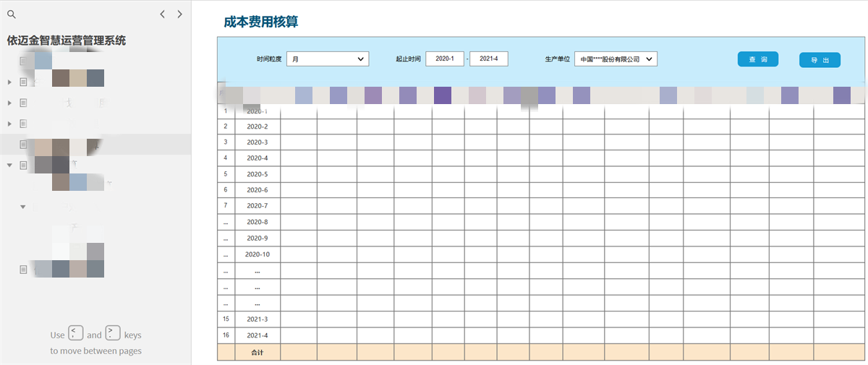Collapse the top-level expanded sidebar tree node
The height and width of the screenshot is (365, 868).
pos(9,165)
